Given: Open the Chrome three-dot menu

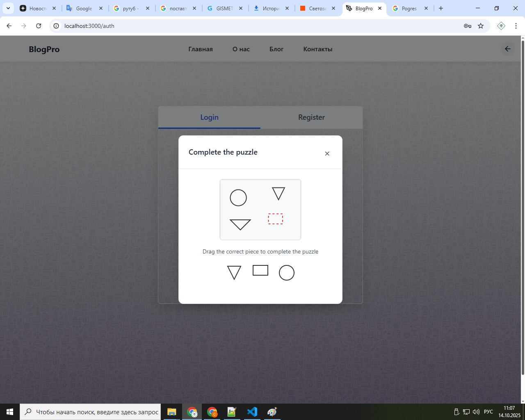Looking at the screenshot, I should 516,26.
